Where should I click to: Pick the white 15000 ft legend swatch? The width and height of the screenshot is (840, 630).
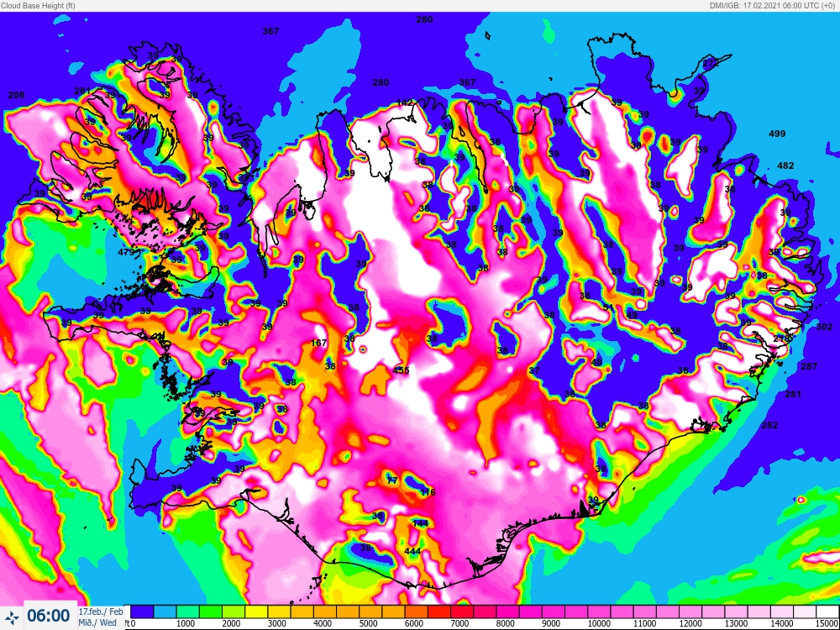[827, 612]
